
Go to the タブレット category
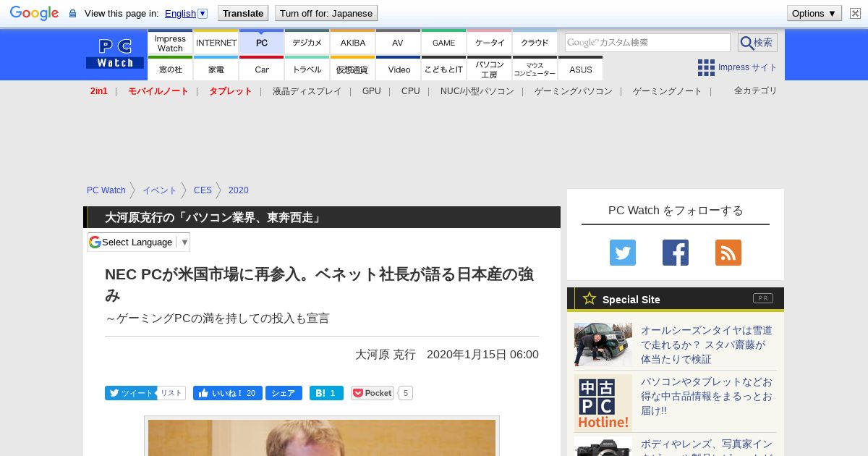[231, 91]
